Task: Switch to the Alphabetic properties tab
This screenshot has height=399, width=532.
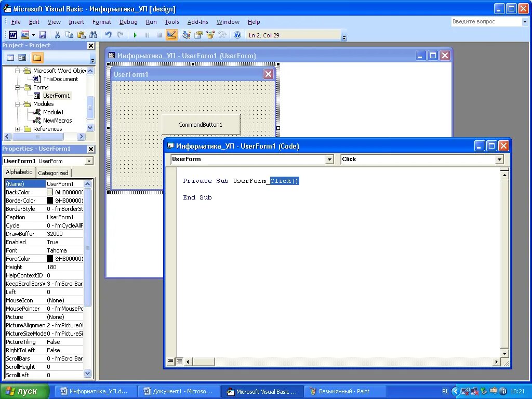Action: coord(19,172)
